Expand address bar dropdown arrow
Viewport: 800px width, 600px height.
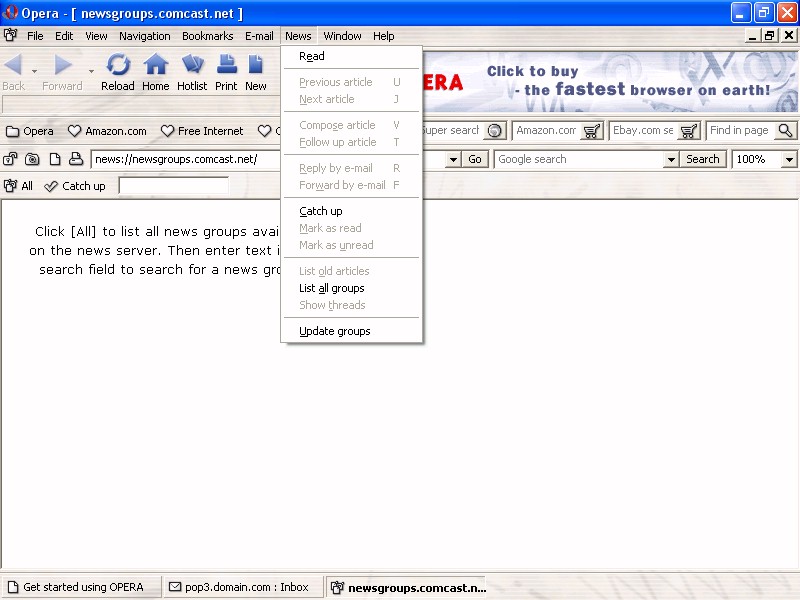coord(453,160)
